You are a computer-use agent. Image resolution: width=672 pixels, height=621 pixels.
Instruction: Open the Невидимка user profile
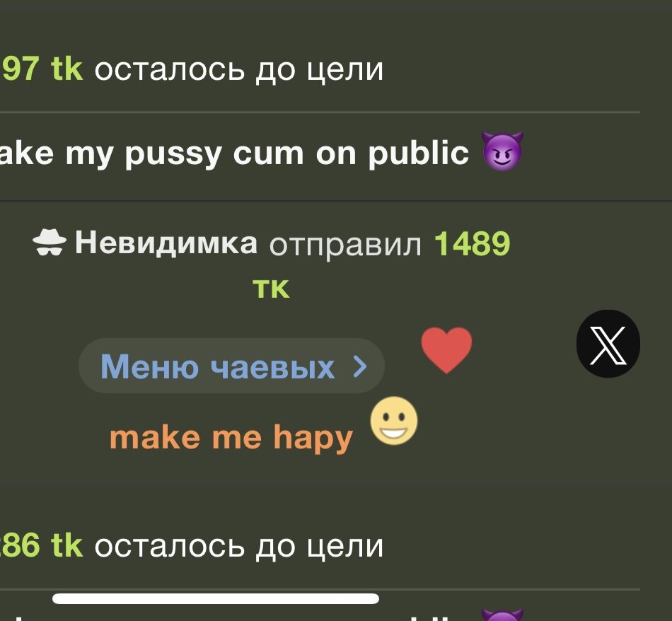166,243
